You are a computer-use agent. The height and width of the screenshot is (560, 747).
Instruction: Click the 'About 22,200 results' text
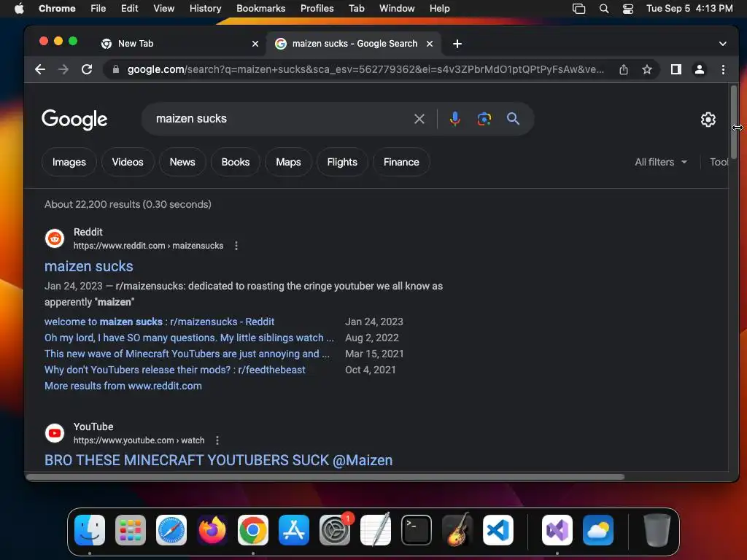128,204
